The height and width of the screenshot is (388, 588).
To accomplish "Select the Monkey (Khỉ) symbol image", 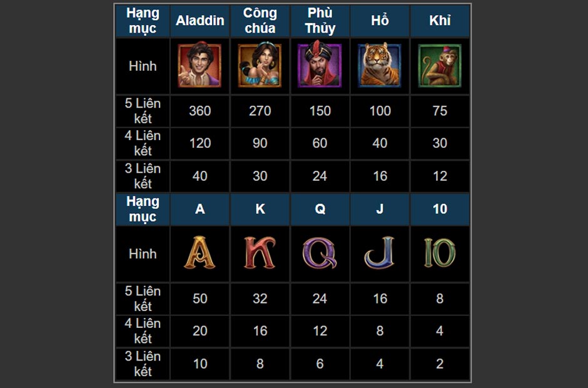I will coord(440,66).
